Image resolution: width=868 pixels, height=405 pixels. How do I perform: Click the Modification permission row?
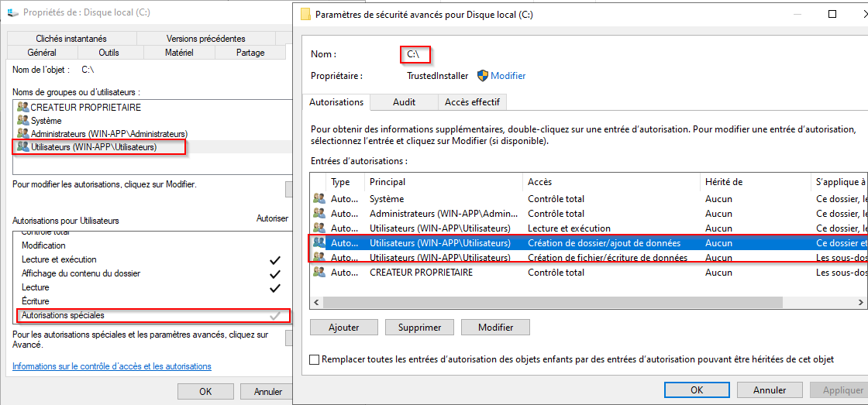click(x=153, y=245)
